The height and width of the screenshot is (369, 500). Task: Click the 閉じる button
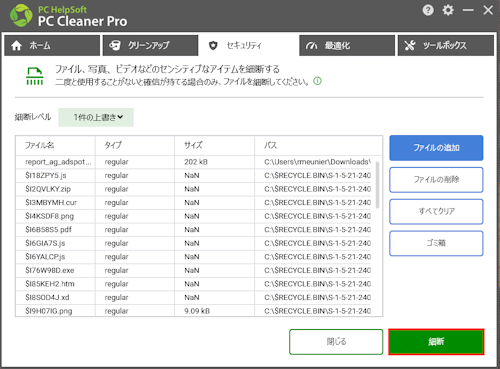(x=336, y=342)
